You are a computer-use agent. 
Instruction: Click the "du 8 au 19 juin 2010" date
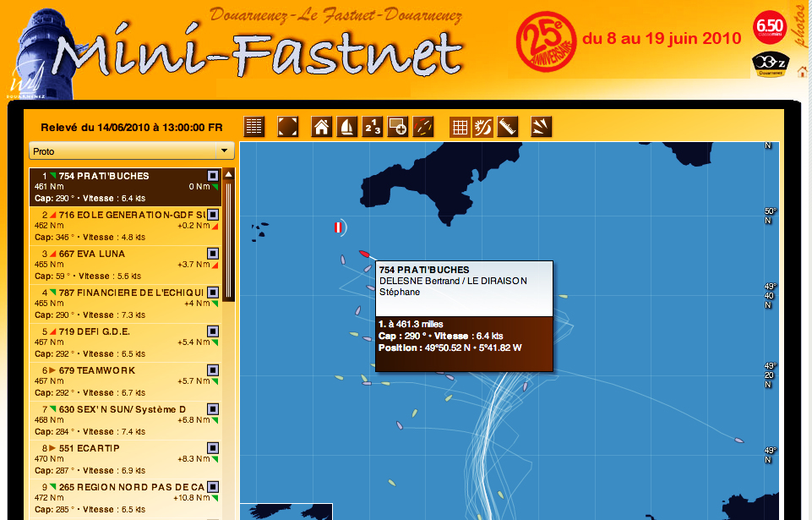(662, 38)
